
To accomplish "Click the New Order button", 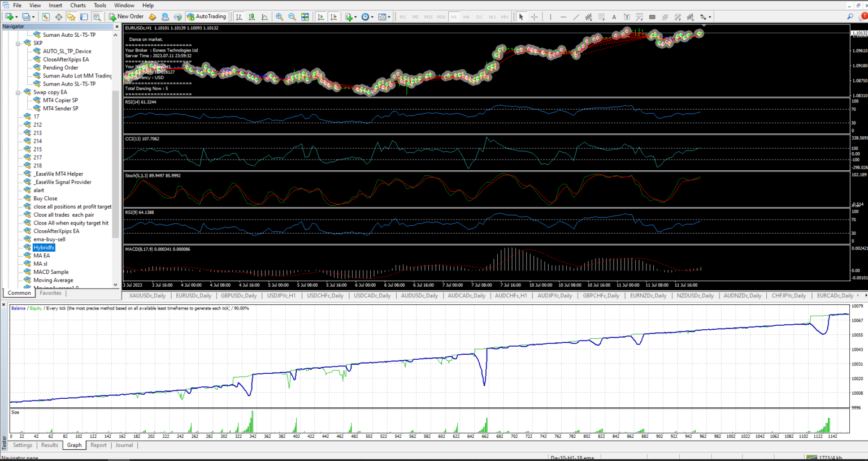I will 125,16.
